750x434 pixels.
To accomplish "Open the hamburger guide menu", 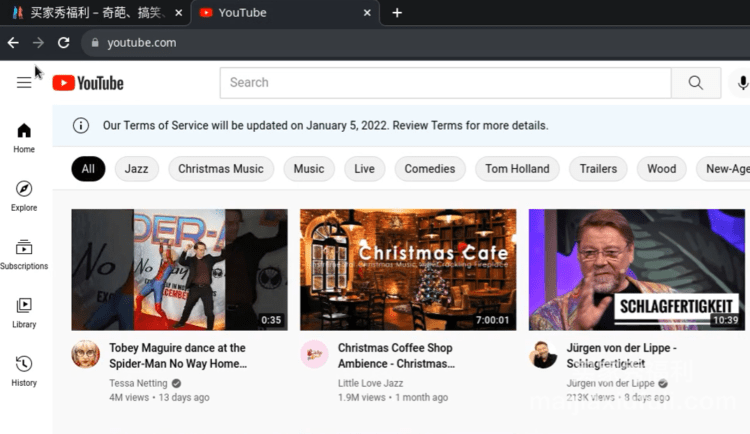I will pyautogui.click(x=24, y=83).
